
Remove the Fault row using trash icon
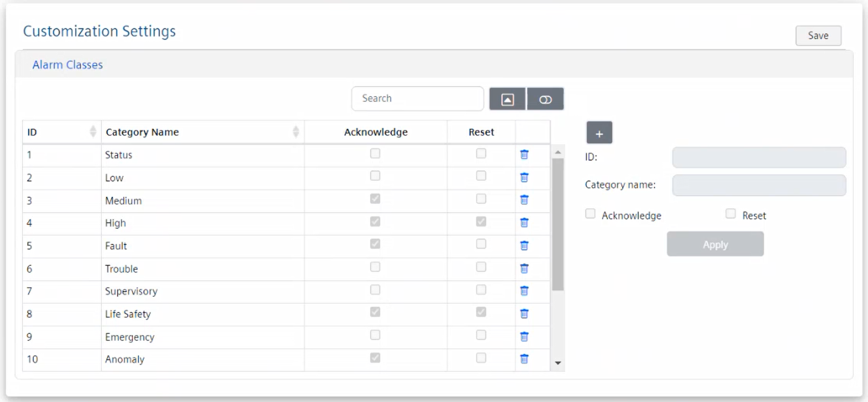[524, 245]
